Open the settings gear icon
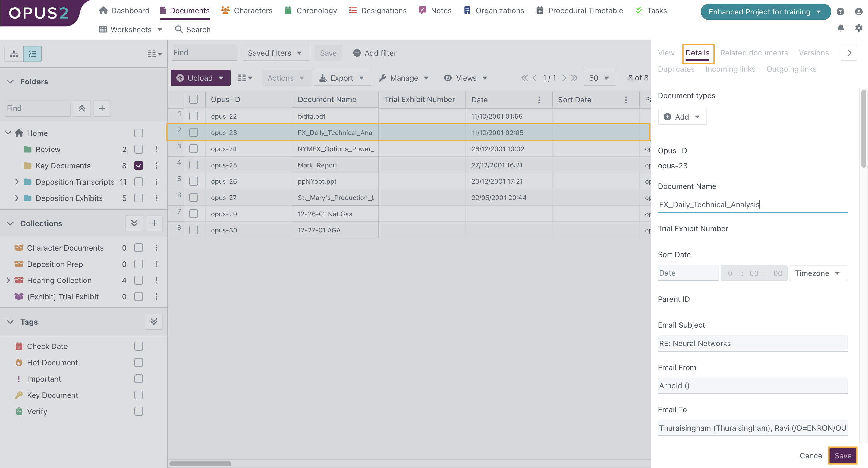The height and width of the screenshot is (468, 868). (x=858, y=28)
